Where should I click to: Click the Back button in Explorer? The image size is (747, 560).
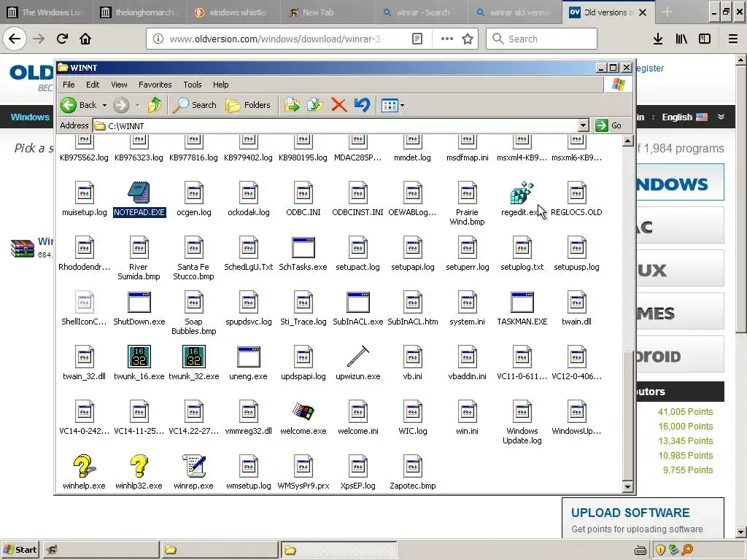(x=80, y=105)
